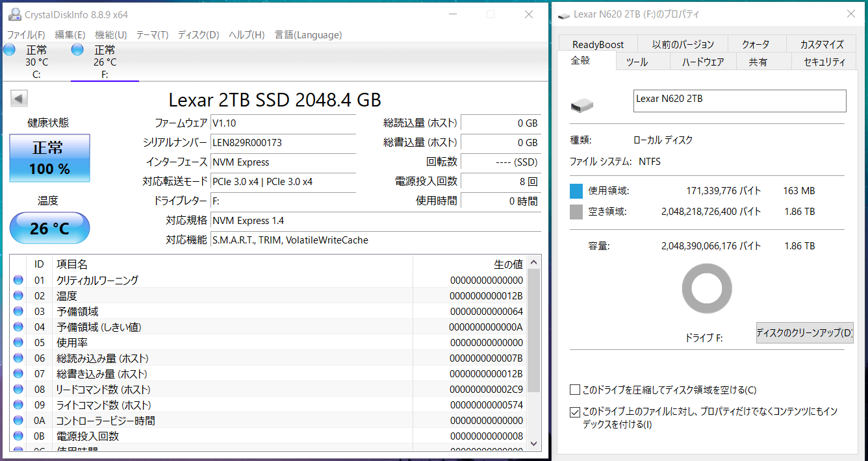Click the status orb for コントローラービジー時間
The width and height of the screenshot is (868, 461).
18,421
